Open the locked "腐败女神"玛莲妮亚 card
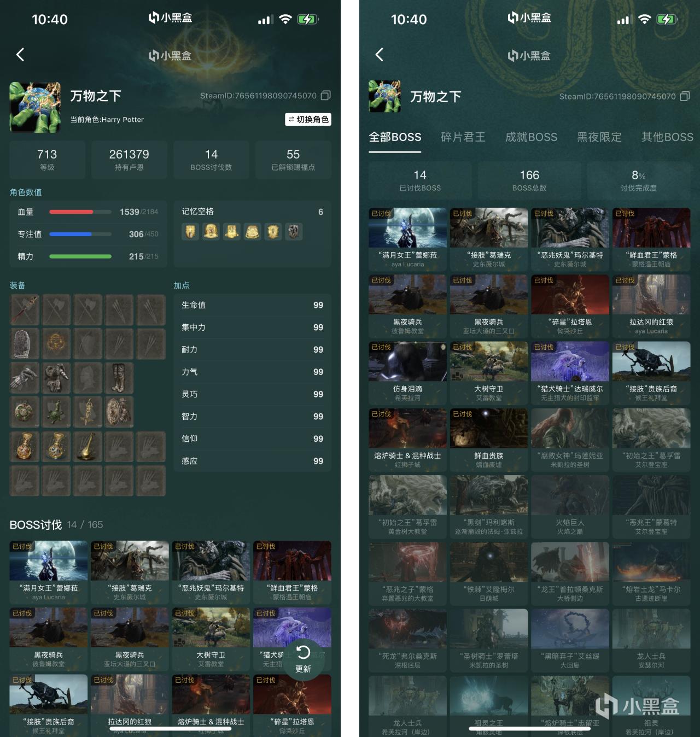This screenshot has width=700, height=737. coord(570,440)
